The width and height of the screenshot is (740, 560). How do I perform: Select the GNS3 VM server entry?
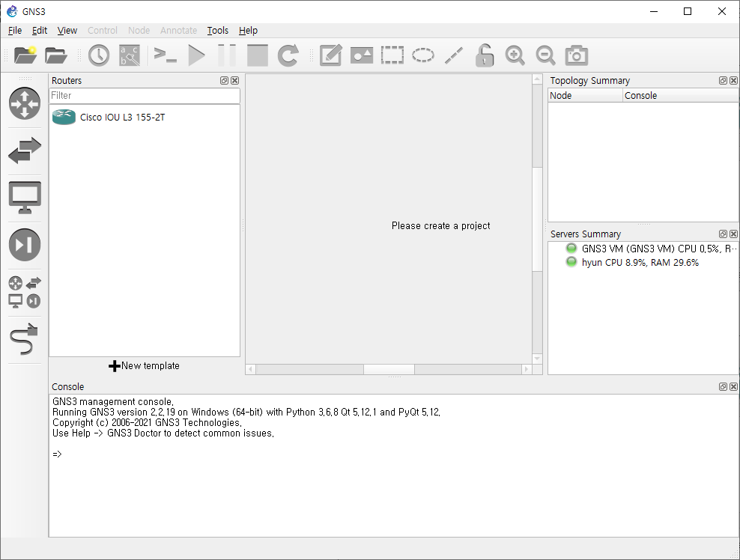(x=652, y=249)
